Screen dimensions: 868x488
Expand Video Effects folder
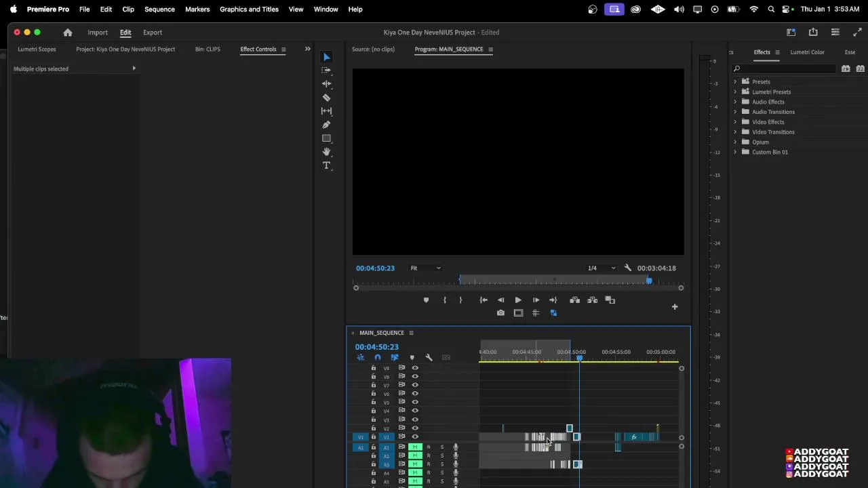pos(735,122)
